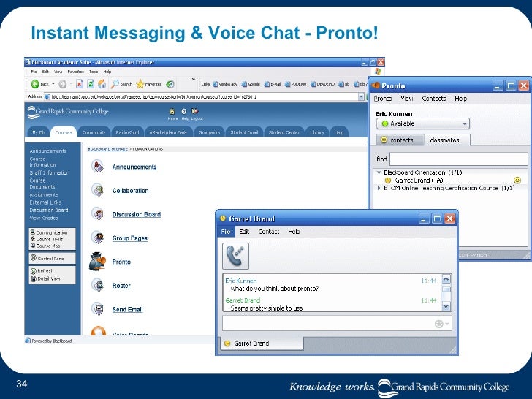Open the Discussion Board link
Viewport: 532px width, 399px height.
coord(137,214)
